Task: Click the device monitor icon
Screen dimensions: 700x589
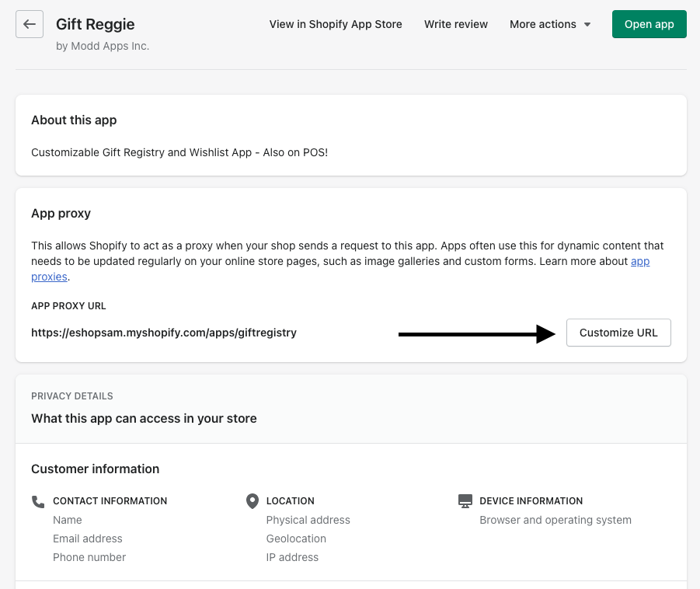Action: coord(465,501)
